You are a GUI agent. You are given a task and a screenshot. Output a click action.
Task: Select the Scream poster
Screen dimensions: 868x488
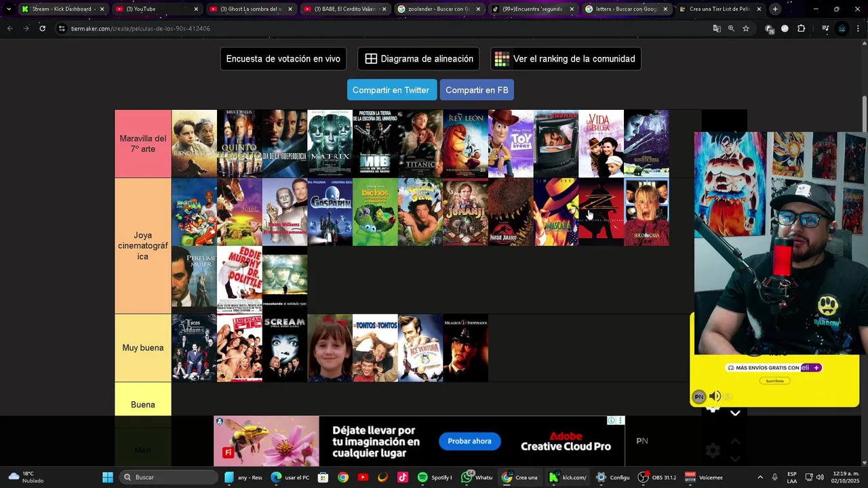(x=285, y=348)
